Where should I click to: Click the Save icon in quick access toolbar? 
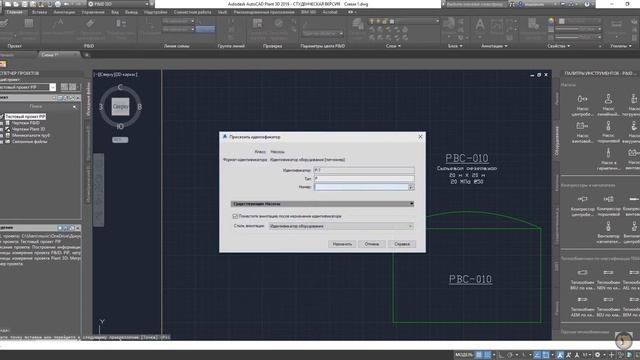[24, 4]
